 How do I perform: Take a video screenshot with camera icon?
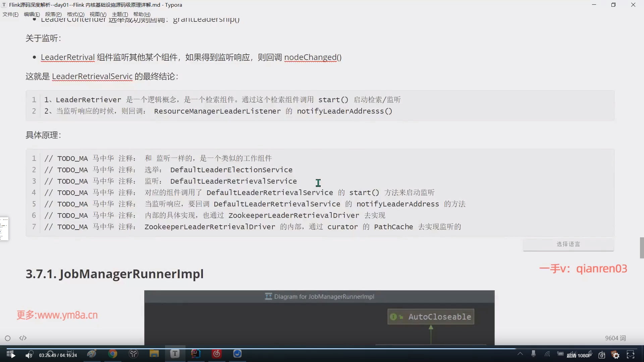602,355
